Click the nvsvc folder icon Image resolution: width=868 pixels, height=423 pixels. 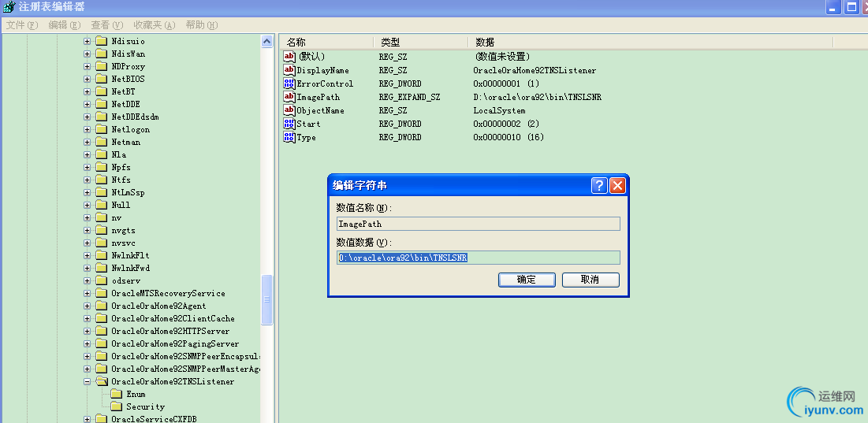101,243
